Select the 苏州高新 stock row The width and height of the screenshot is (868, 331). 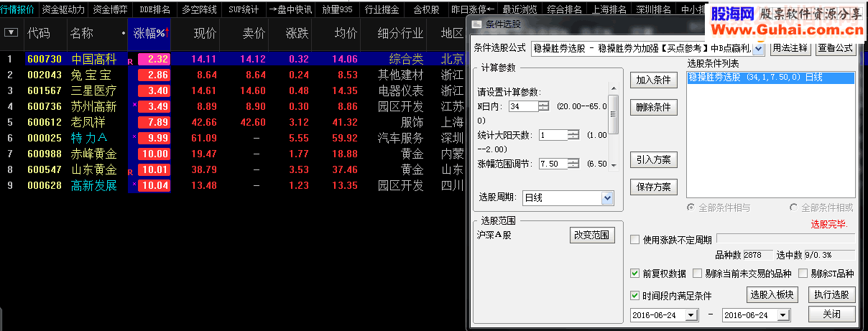coord(232,106)
